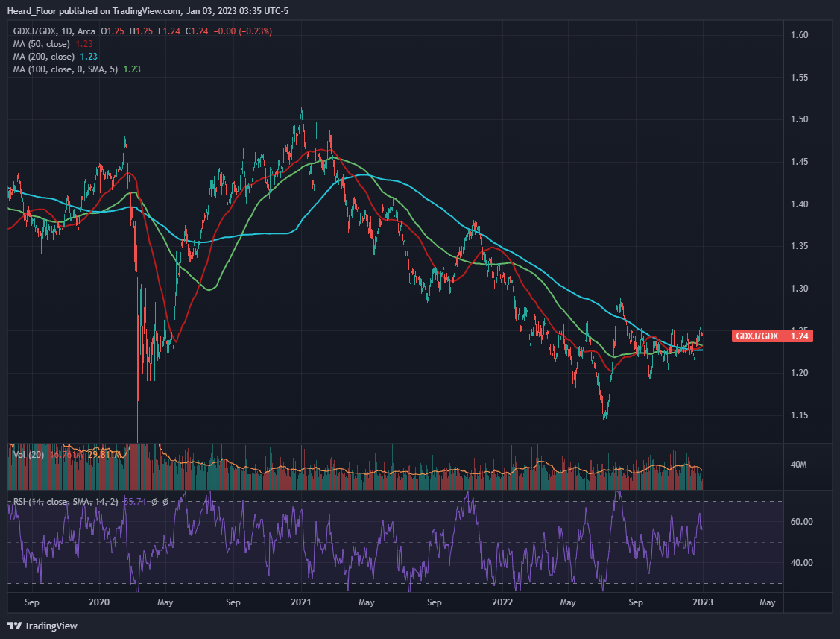840x639 pixels.
Task: Click the TradingView logo at the bottom
Action: pyautogui.click(x=42, y=626)
